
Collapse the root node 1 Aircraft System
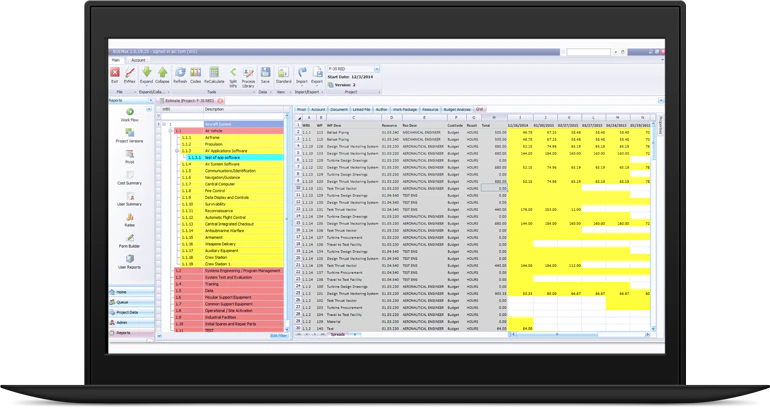pyautogui.click(x=165, y=124)
